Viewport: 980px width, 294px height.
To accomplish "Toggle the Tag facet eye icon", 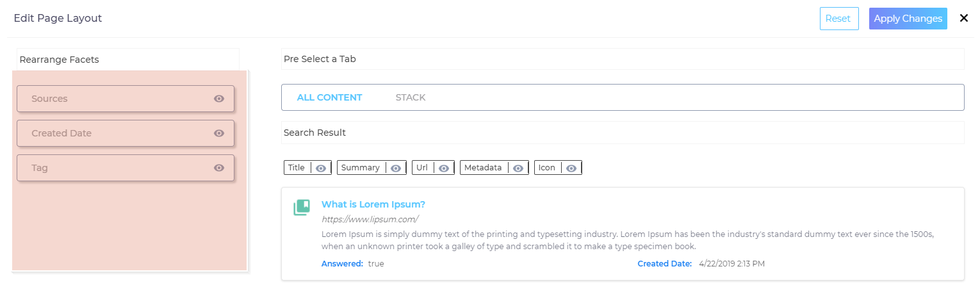I will click(219, 168).
